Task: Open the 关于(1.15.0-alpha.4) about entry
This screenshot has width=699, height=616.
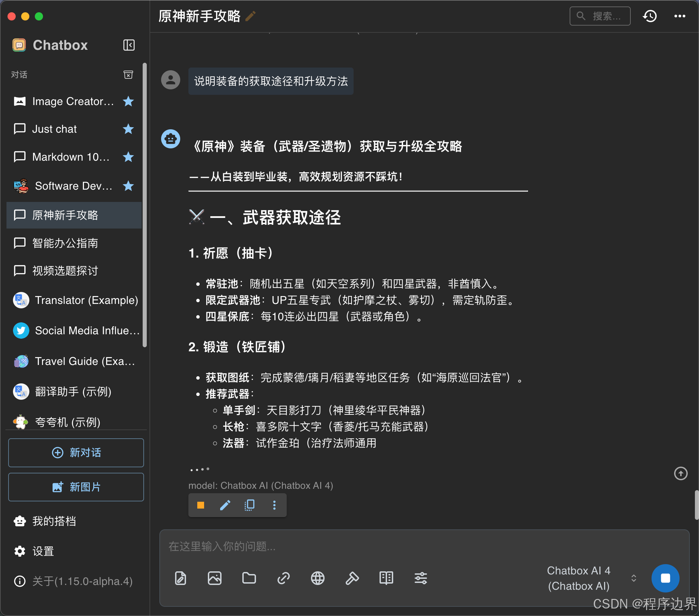Action: tap(72, 581)
